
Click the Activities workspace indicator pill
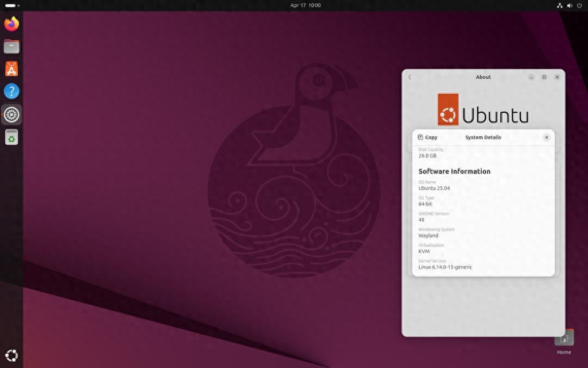click(11, 5)
